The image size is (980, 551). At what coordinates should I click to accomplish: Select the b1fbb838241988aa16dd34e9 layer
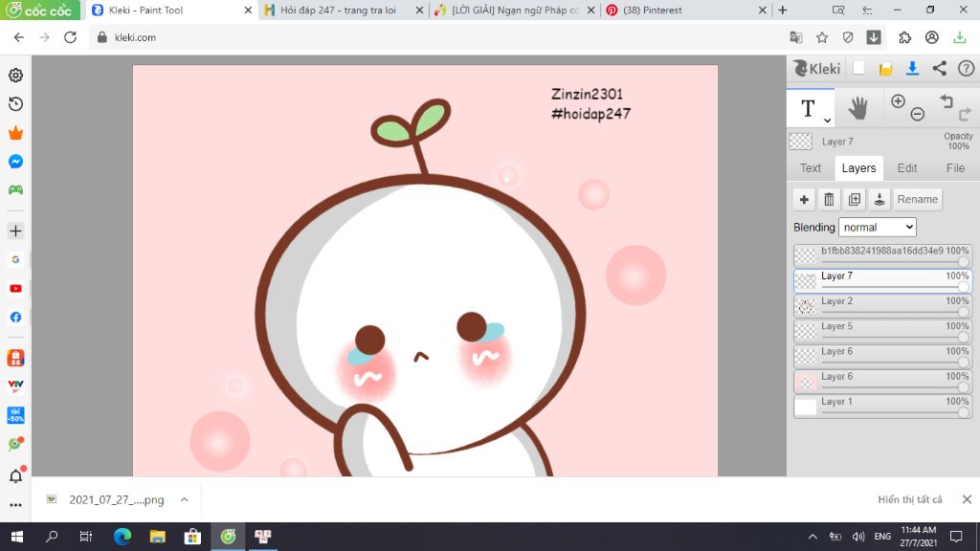(882, 255)
